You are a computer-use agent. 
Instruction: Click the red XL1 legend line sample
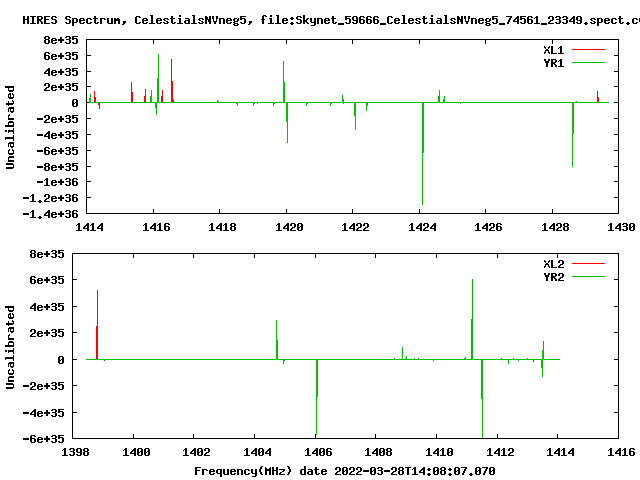click(588, 50)
